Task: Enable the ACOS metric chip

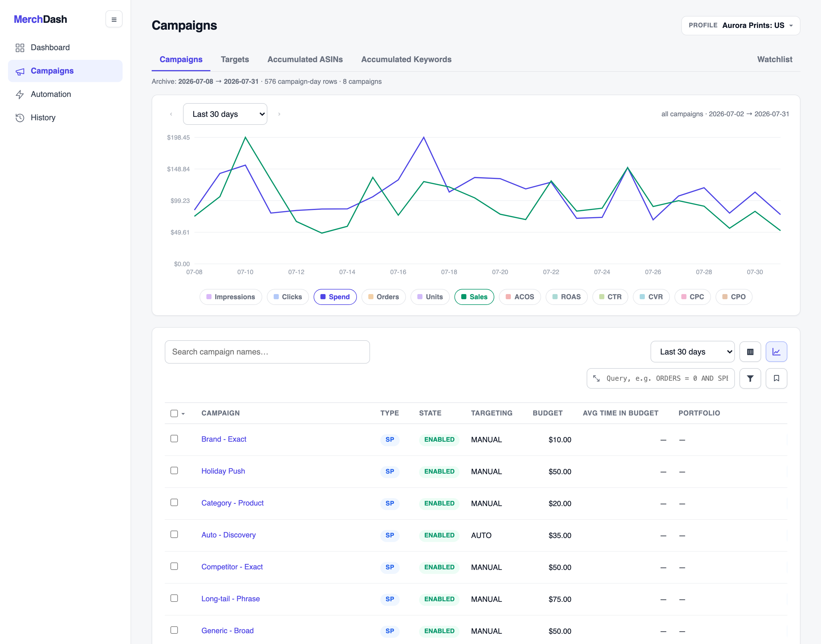Action: click(520, 297)
